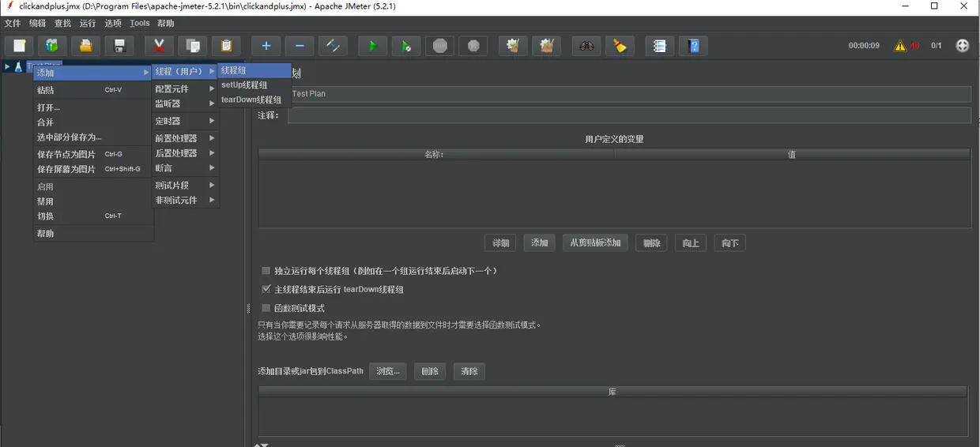980x447 pixels.
Task: Click the 从剪贴板添加 button
Action: [596, 242]
